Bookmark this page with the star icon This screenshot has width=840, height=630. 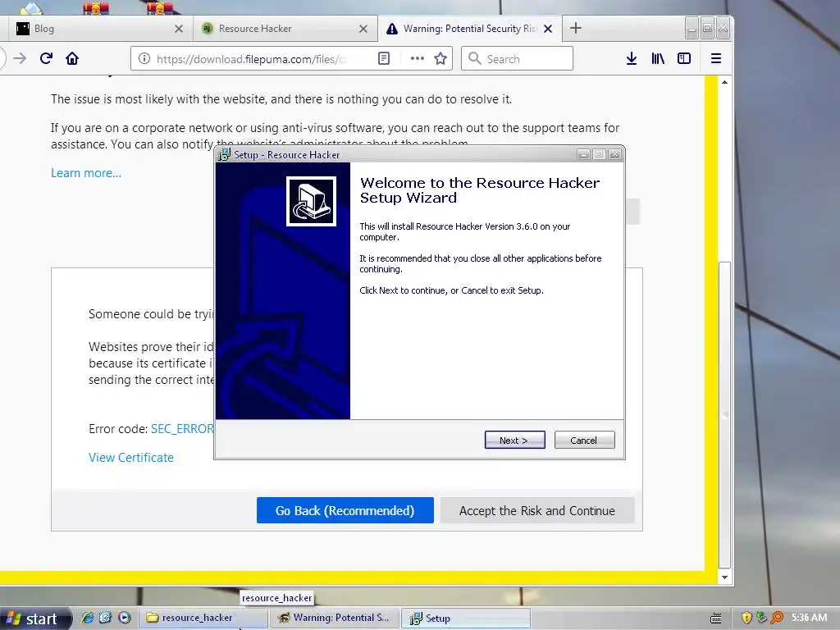441,58
